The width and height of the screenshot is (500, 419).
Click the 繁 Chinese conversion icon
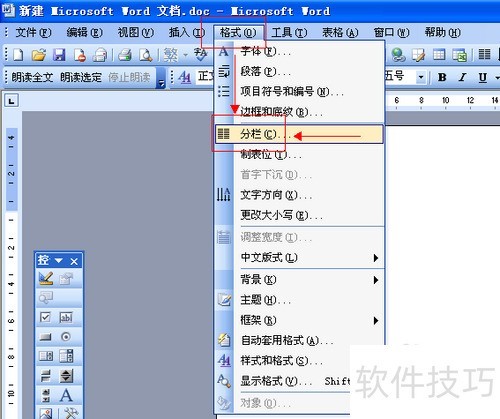pyautogui.click(x=171, y=55)
